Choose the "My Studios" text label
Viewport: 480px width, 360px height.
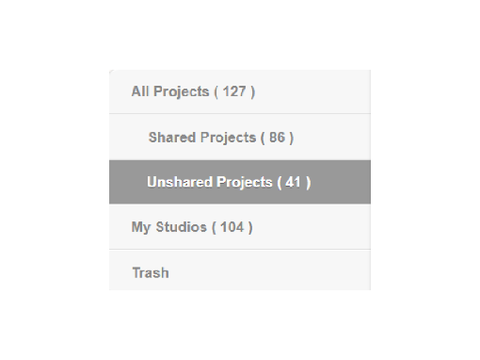coord(169,227)
